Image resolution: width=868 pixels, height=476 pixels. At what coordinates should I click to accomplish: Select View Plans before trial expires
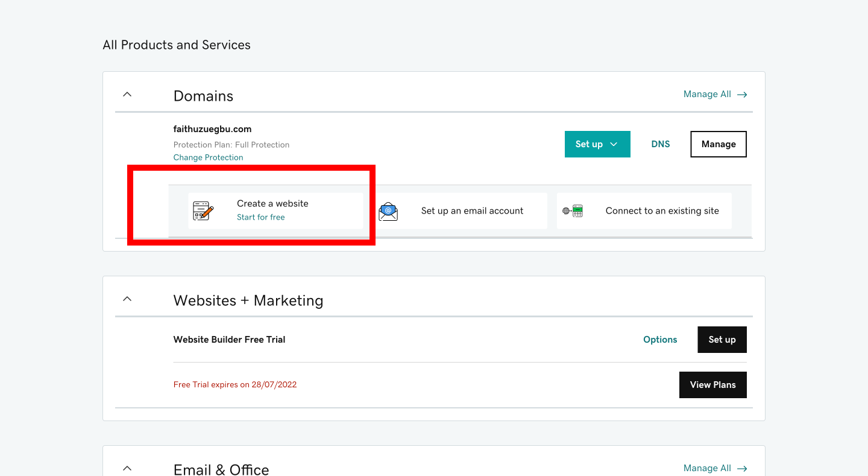712,384
